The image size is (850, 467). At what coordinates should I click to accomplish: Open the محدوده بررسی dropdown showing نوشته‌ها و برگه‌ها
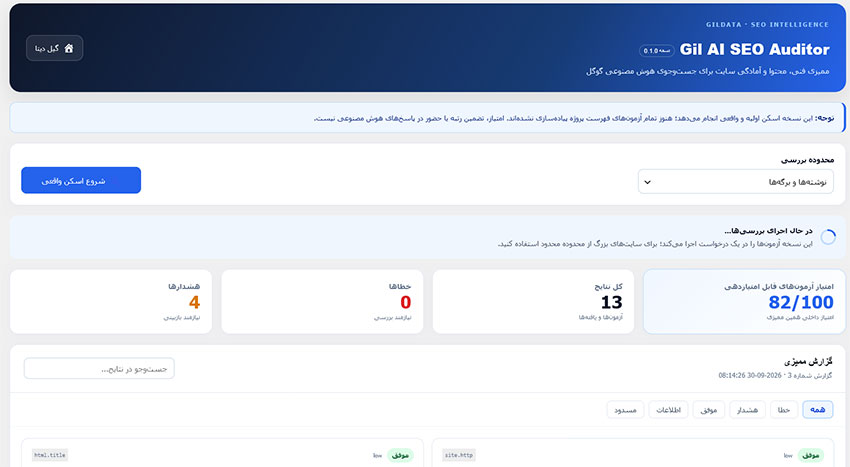coord(736,182)
